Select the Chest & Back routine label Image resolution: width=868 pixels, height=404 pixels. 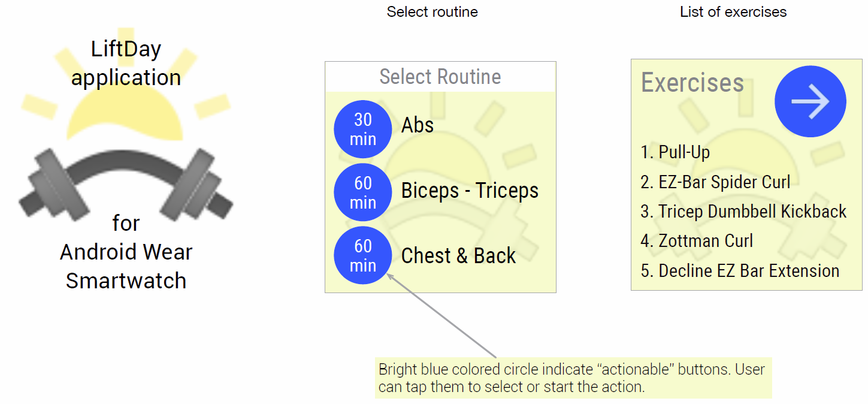[458, 255]
